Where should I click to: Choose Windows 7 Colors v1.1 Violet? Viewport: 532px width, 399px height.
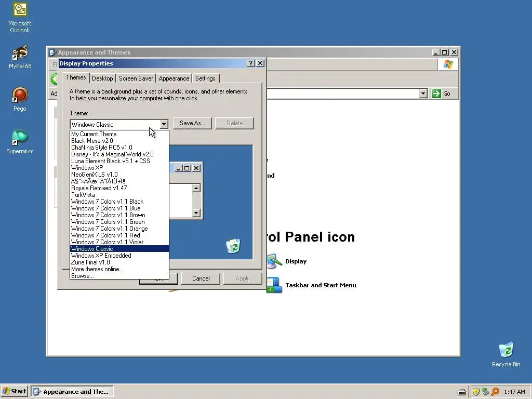pyautogui.click(x=119, y=242)
